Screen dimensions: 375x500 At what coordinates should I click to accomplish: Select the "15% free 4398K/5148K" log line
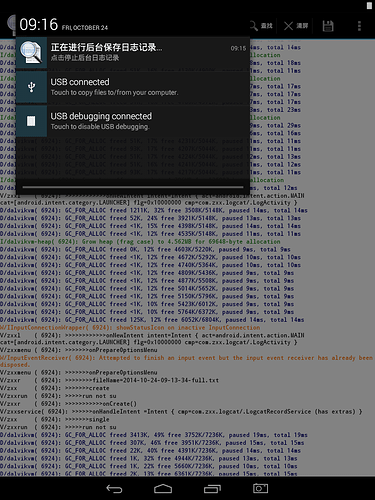pyautogui.click(x=150, y=226)
